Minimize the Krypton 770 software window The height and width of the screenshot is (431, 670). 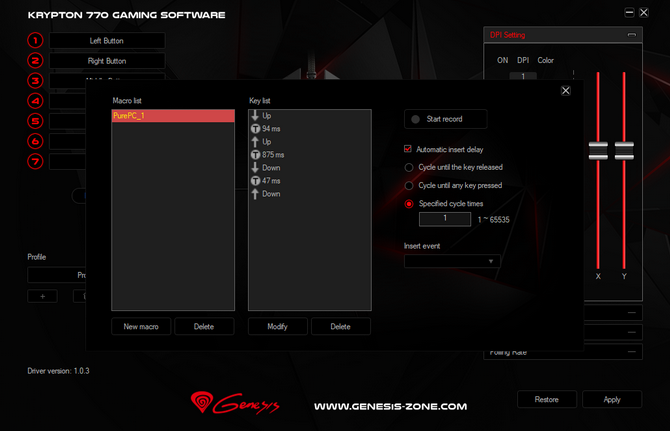tap(629, 12)
